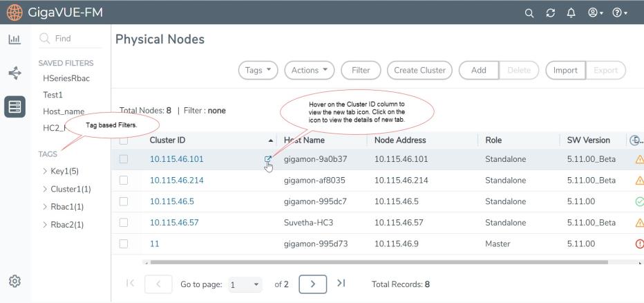
Task: Click green check status icon for gigamon-995dc7
Action: [639, 201]
